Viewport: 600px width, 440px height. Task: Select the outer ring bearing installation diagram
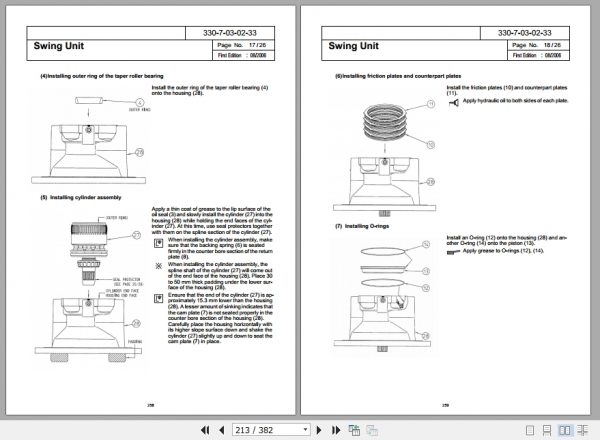coord(90,140)
